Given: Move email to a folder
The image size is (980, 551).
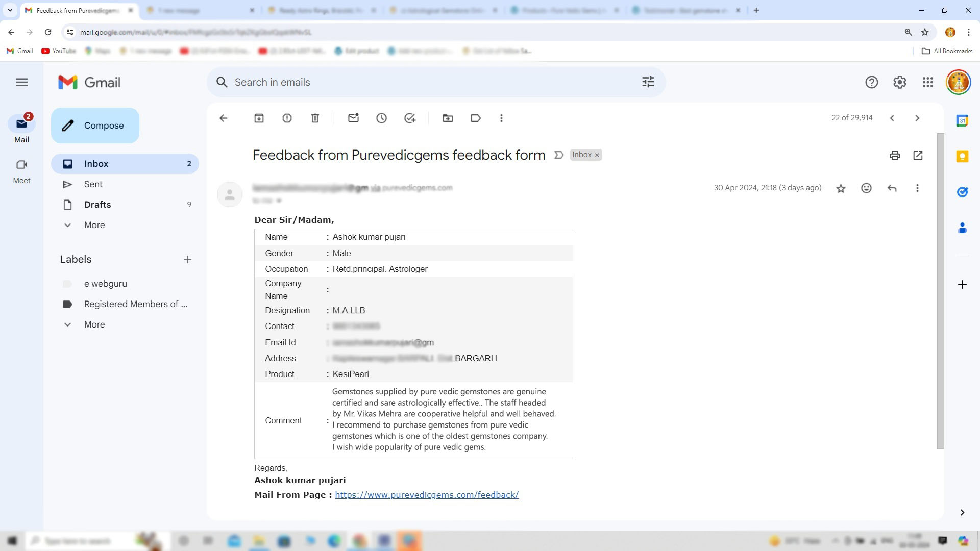Looking at the screenshot, I should (448, 118).
